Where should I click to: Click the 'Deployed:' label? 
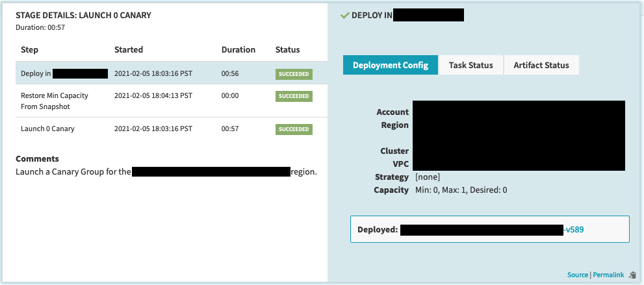click(x=378, y=230)
